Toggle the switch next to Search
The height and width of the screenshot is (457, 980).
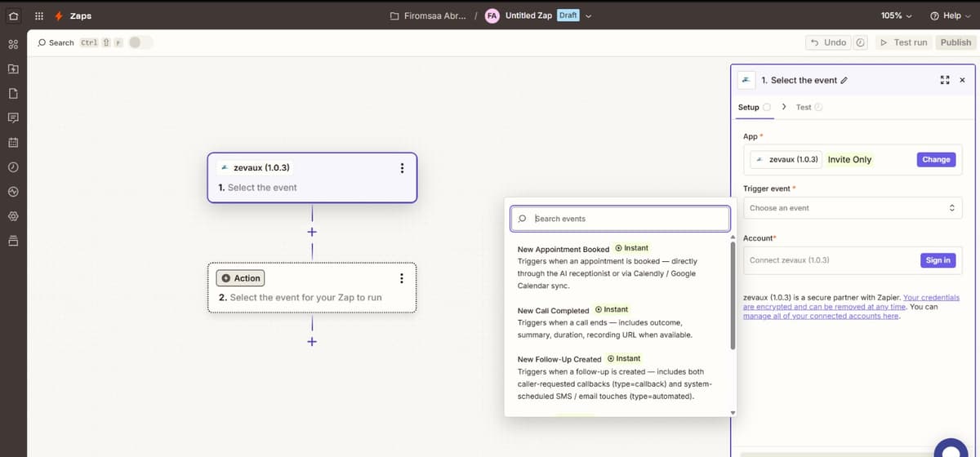tap(140, 42)
